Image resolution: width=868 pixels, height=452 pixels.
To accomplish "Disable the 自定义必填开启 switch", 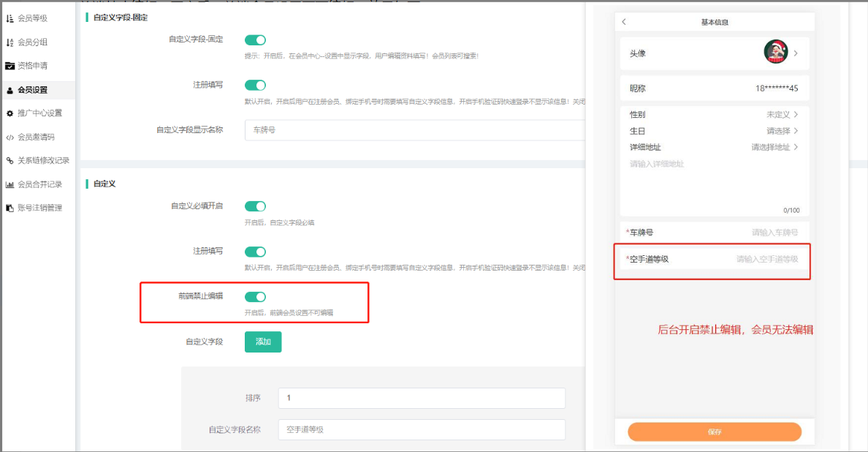I will click(255, 206).
